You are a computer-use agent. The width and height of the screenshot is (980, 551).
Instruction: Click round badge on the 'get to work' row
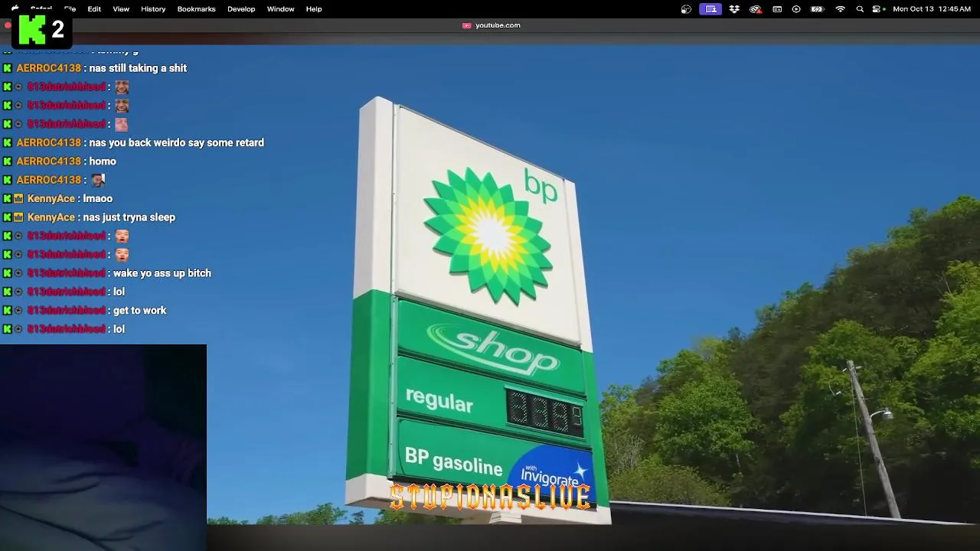pyautogui.click(x=19, y=311)
